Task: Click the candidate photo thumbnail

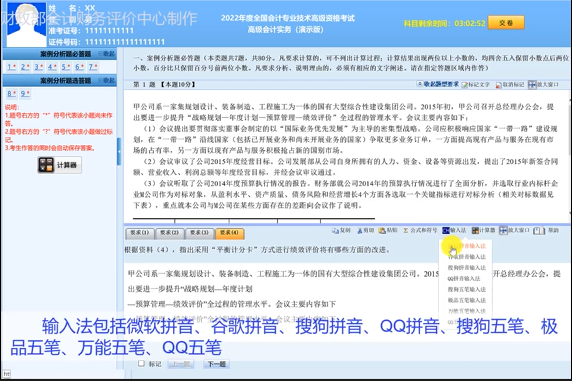Action: [x=26, y=24]
